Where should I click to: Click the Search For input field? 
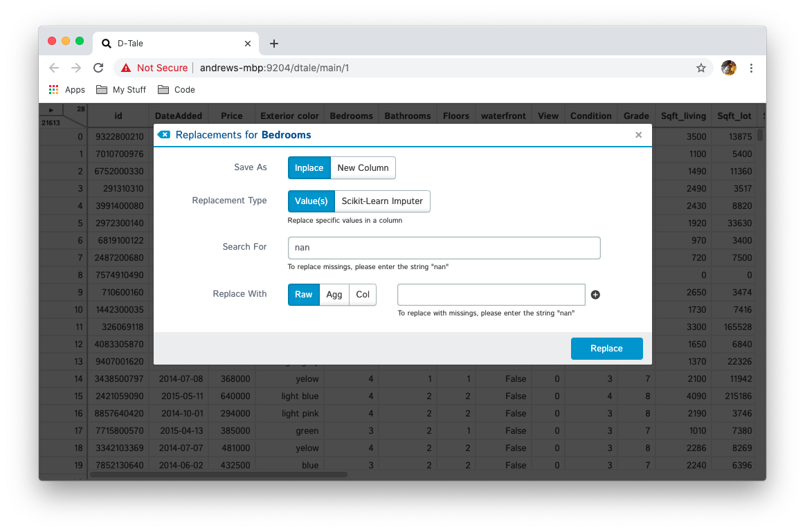coord(444,248)
